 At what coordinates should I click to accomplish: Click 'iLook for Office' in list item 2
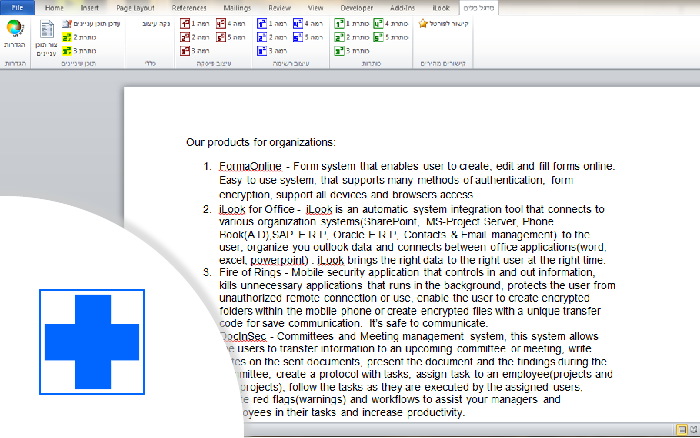point(257,209)
